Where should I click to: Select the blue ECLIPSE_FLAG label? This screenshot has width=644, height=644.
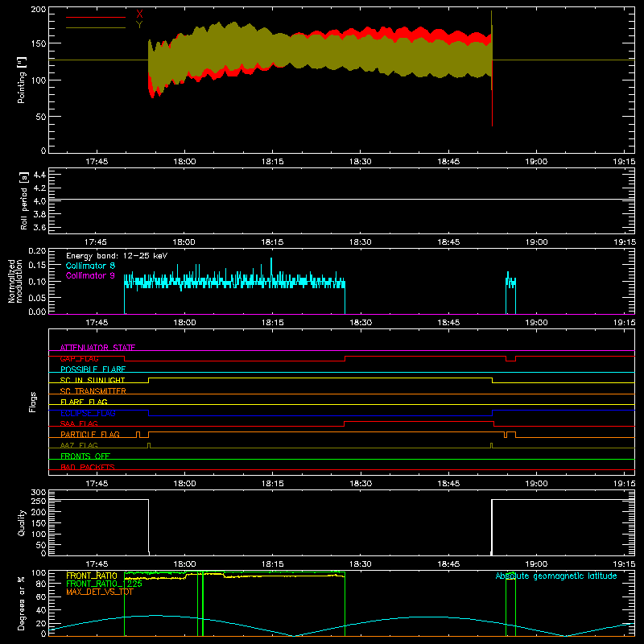coord(88,413)
